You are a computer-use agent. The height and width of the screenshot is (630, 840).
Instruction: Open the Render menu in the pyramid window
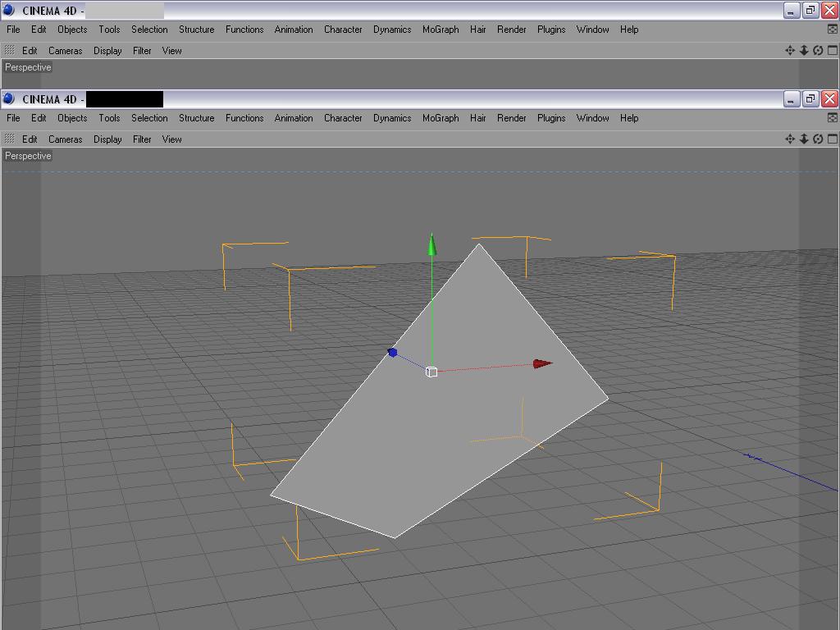pos(511,118)
